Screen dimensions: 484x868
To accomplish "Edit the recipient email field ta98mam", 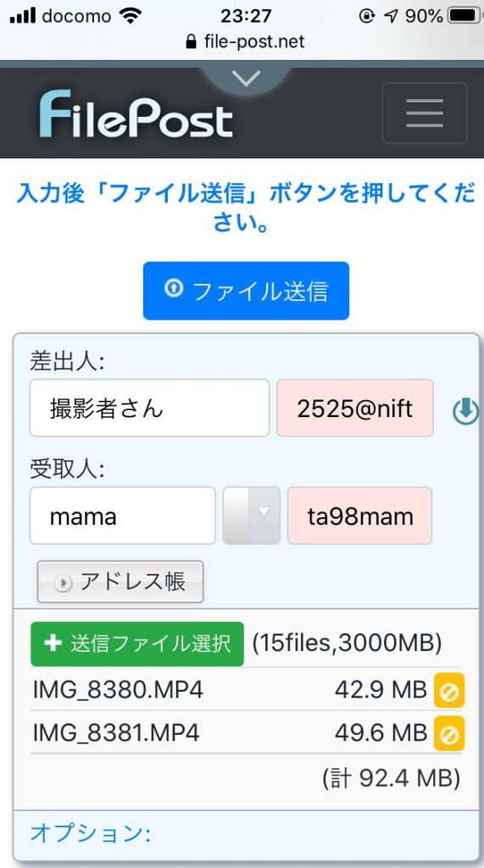I will [x=359, y=516].
